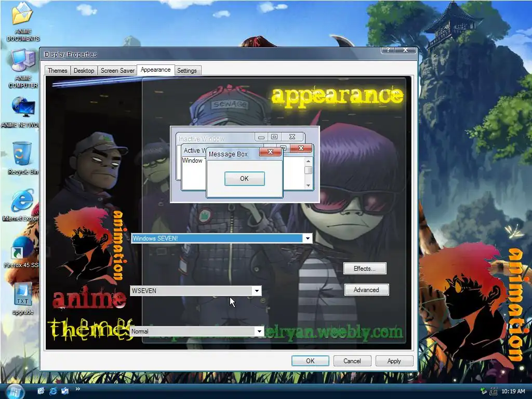
Task: Click the Inactive Window title text
Action: (201, 139)
